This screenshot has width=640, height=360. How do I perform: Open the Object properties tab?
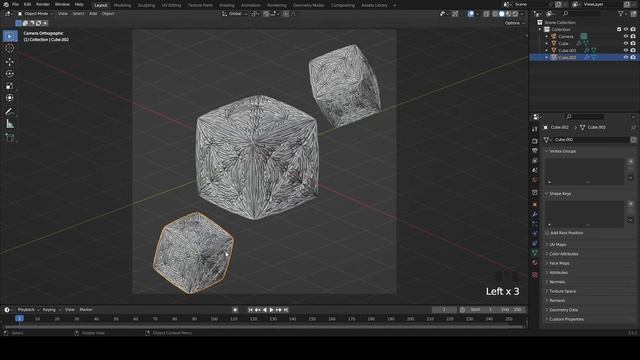535,204
